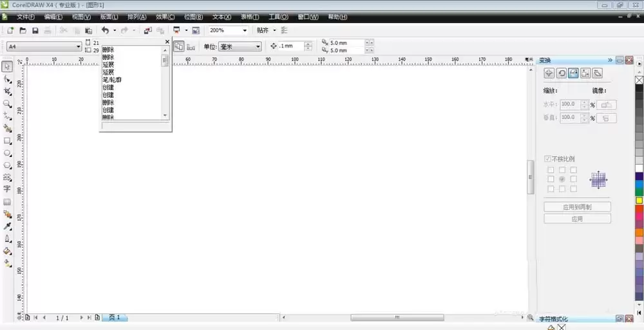Open the zoom level 200% dropdown
The width and height of the screenshot is (644, 330).
(245, 30)
